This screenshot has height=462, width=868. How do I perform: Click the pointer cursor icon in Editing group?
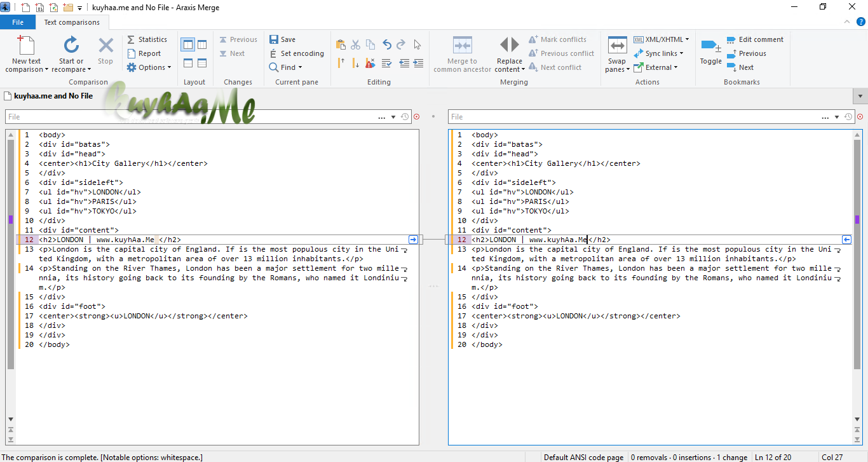tap(417, 44)
